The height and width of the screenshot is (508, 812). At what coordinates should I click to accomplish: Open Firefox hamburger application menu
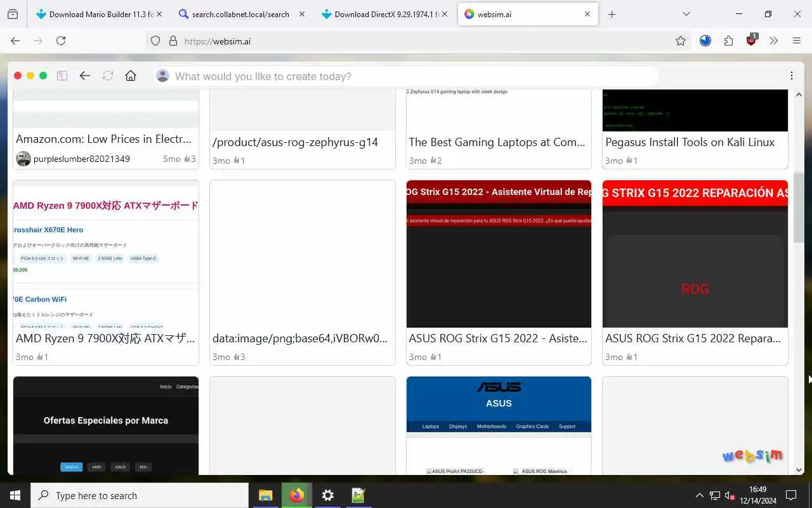click(x=797, y=41)
